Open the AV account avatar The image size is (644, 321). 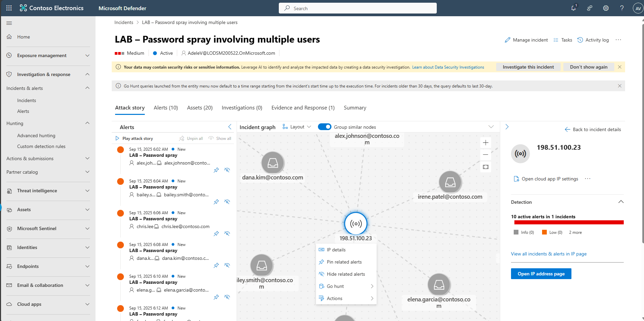[x=638, y=8]
